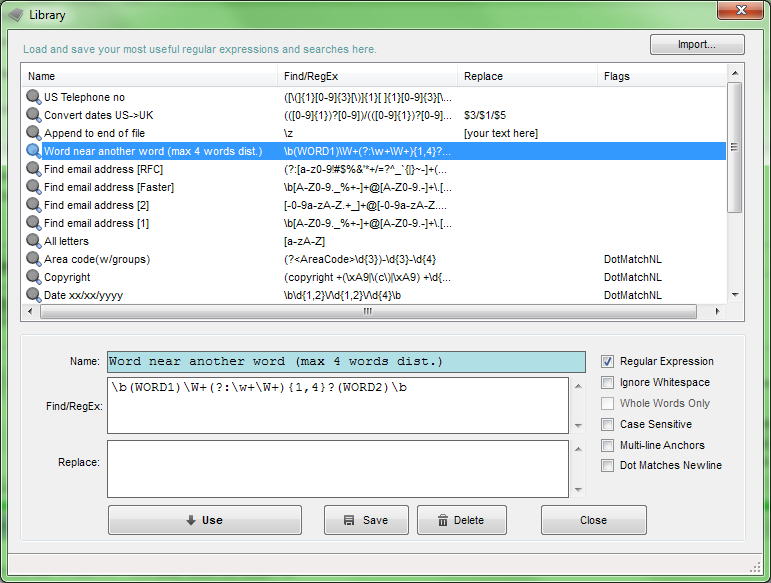Click the magnifier icon beside Area code(w/groups)

tap(33, 259)
